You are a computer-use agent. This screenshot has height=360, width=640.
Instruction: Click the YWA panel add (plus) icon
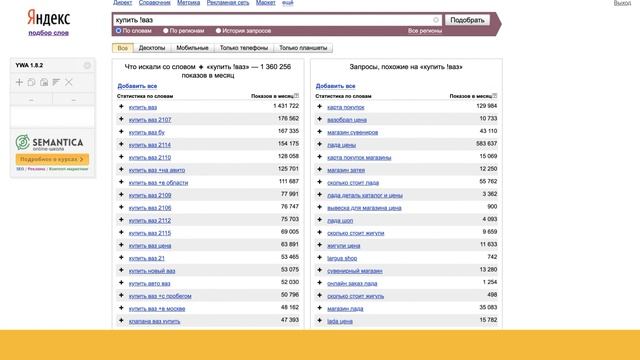[x=19, y=82]
